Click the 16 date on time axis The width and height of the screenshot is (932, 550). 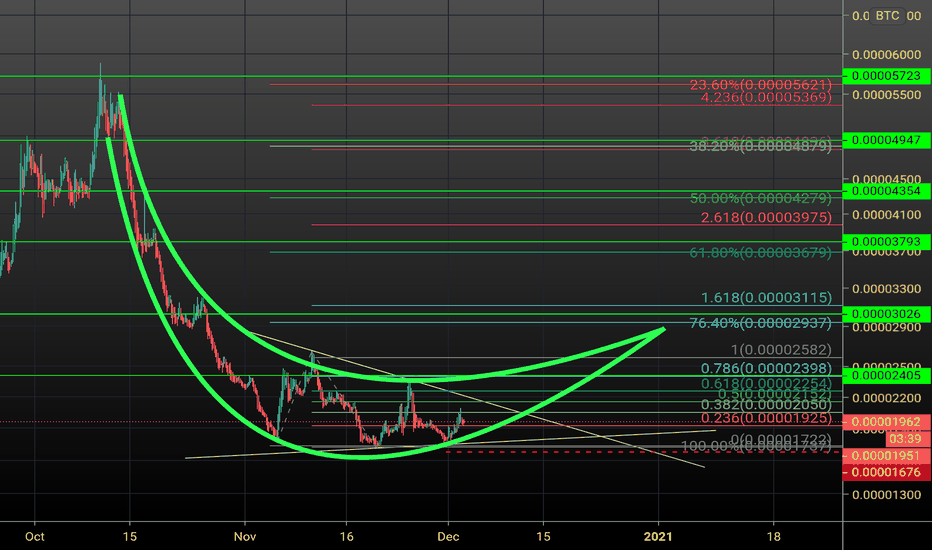347,536
